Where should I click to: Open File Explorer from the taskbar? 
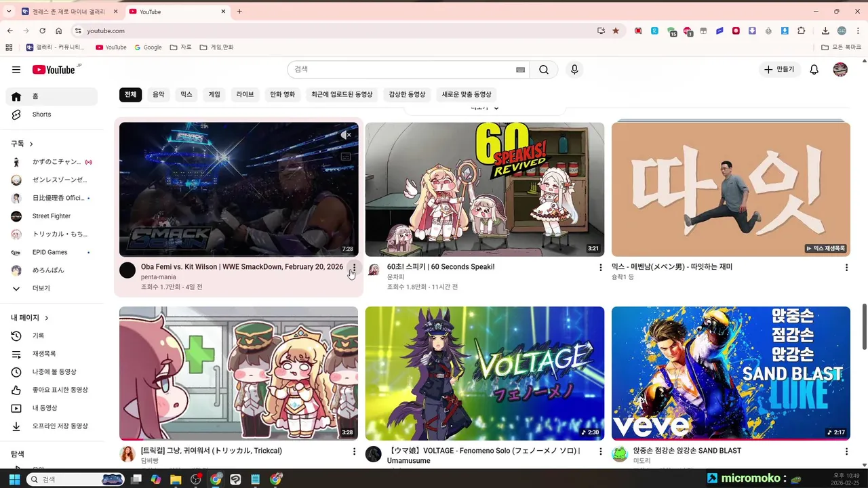(176, 479)
